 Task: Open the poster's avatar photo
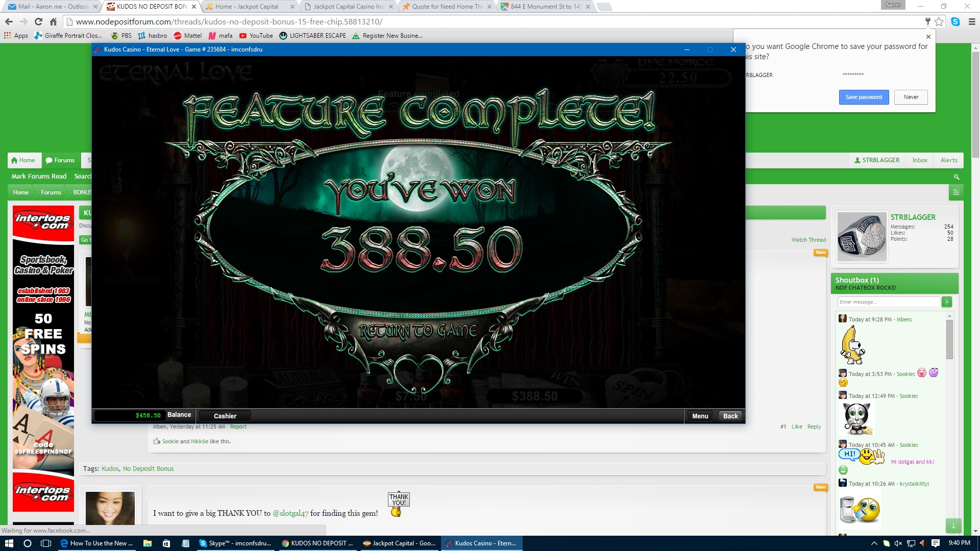[110, 508]
